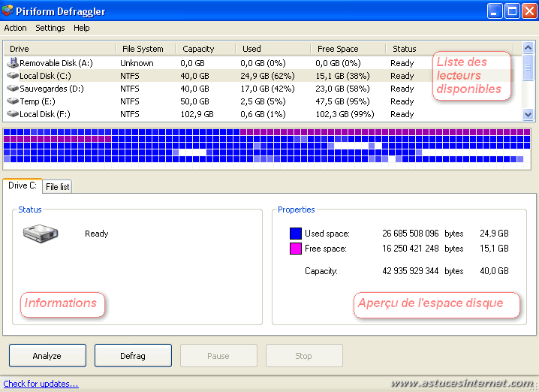Sort by the Capacity column header
539x392 pixels.
coord(206,49)
